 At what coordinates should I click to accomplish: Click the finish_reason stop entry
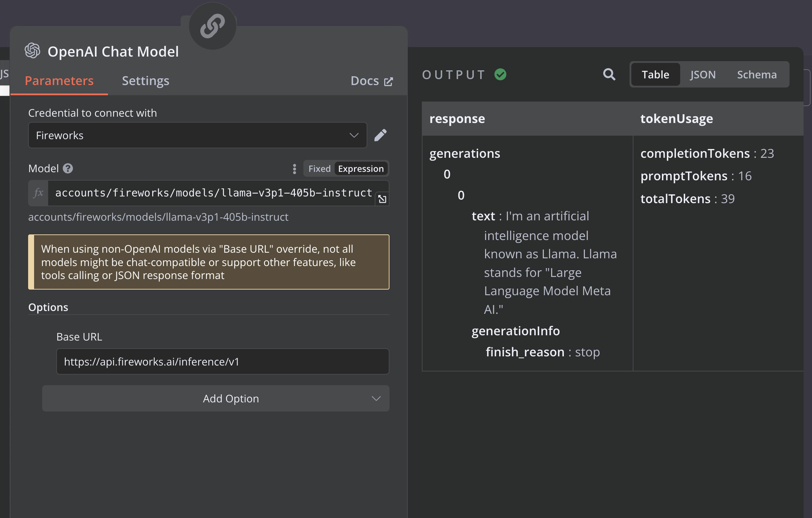point(543,352)
